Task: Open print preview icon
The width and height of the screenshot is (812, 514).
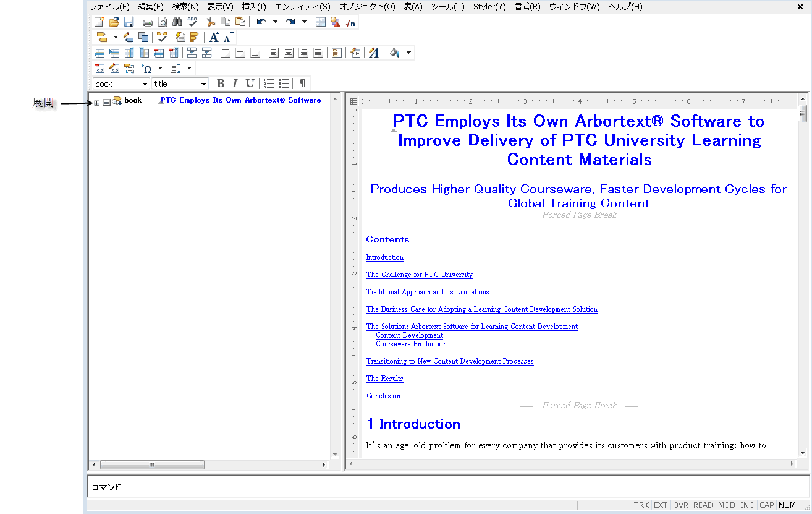Action: [x=163, y=22]
